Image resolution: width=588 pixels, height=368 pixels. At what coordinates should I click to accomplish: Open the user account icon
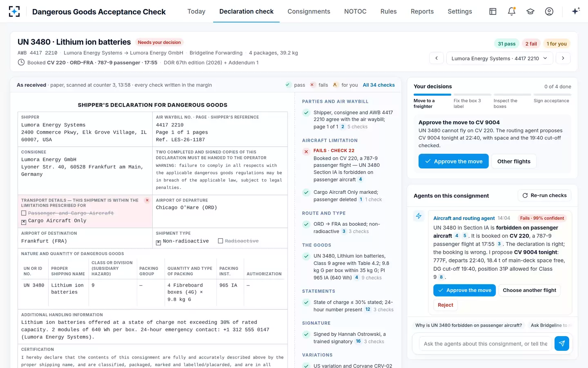coord(549,11)
